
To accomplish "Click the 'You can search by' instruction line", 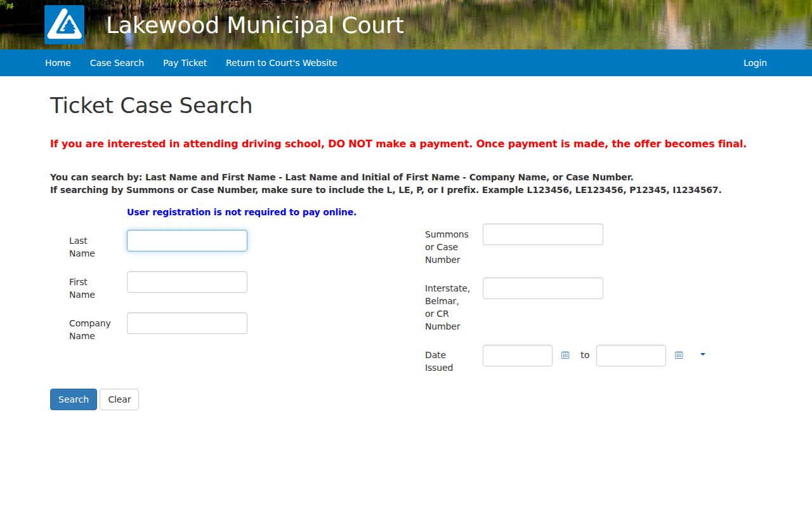I will pyautogui.click(x=342, y=177).
